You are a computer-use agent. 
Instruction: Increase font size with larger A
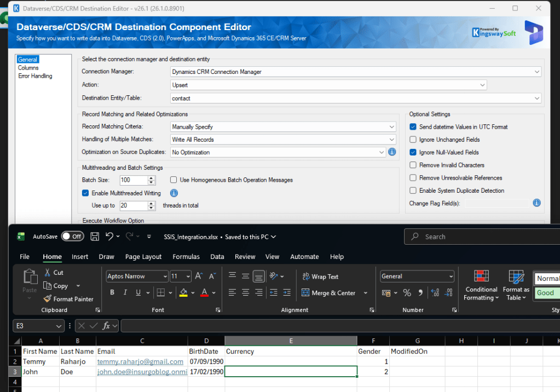(199, 276)
